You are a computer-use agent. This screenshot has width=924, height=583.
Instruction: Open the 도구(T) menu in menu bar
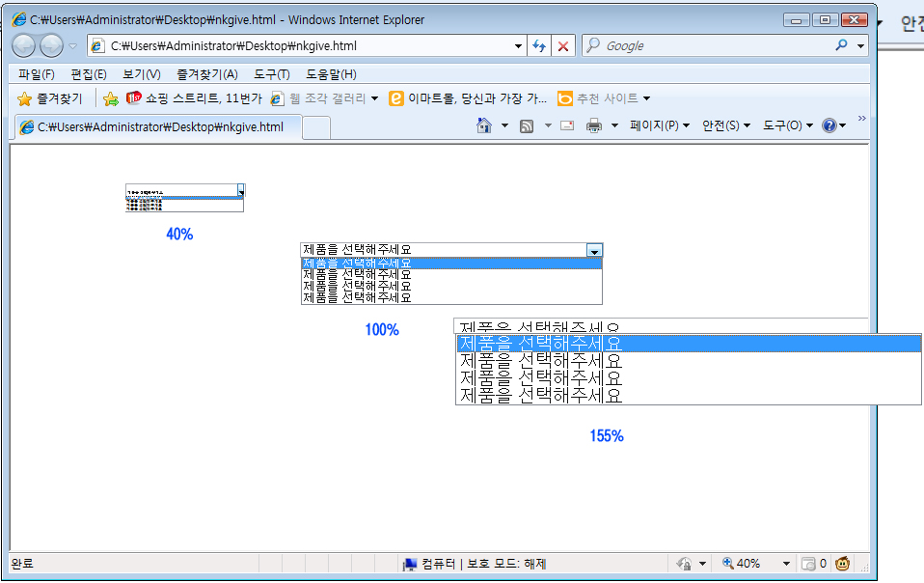(271, 74)
